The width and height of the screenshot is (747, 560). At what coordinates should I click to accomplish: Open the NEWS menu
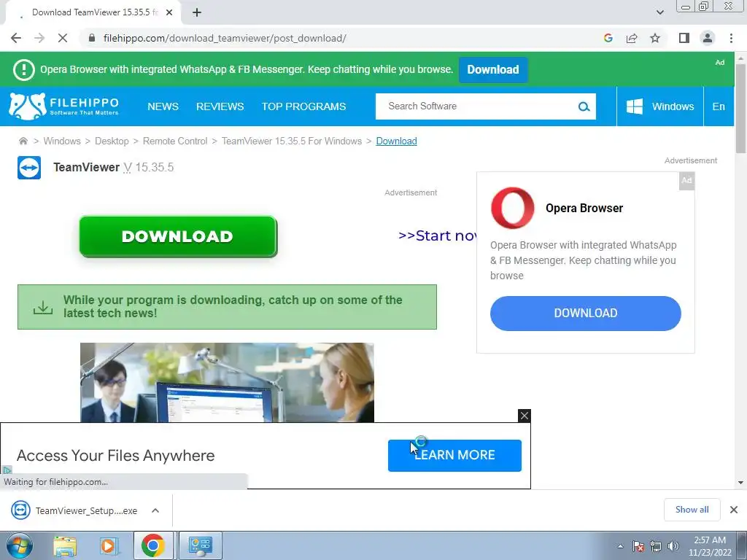[x=163, y=106]
